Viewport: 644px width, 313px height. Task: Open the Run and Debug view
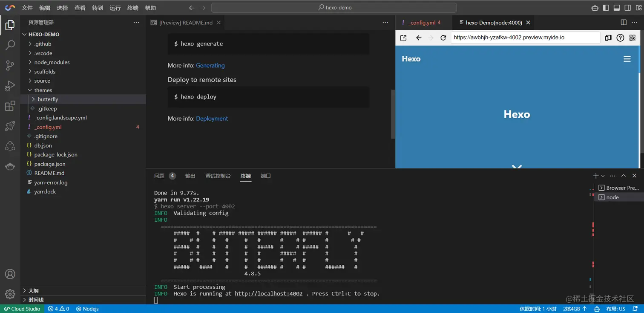point(10,86)
